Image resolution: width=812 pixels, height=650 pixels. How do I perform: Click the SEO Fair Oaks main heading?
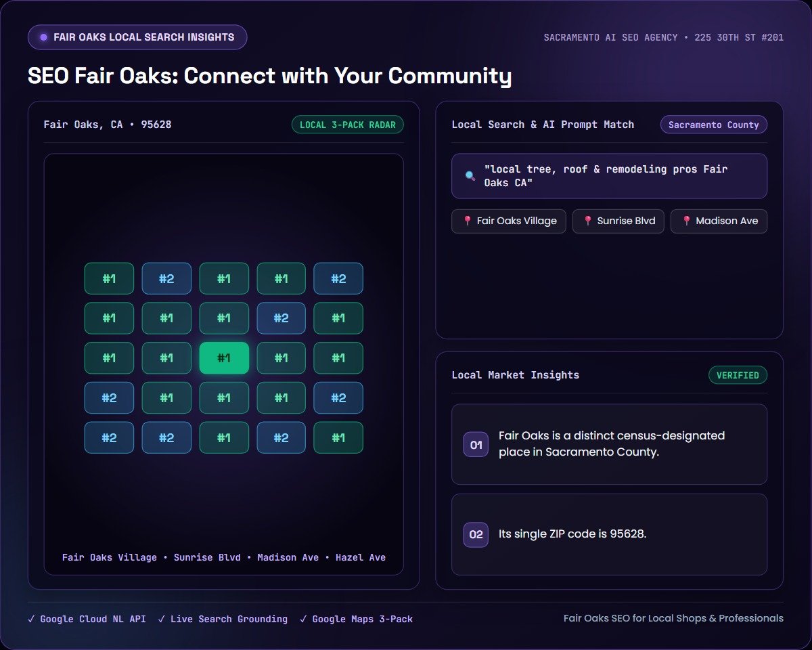[x=269, y=75]
